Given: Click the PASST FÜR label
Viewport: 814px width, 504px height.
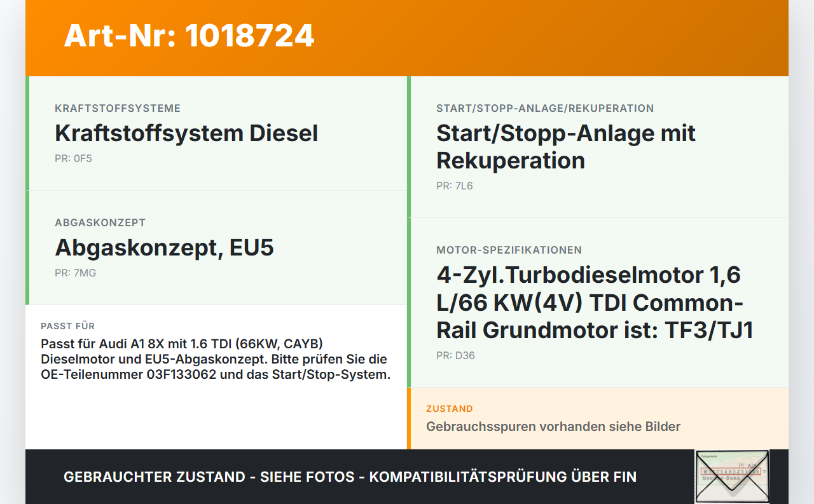Looking at the screenshot, I should (68, 326).
